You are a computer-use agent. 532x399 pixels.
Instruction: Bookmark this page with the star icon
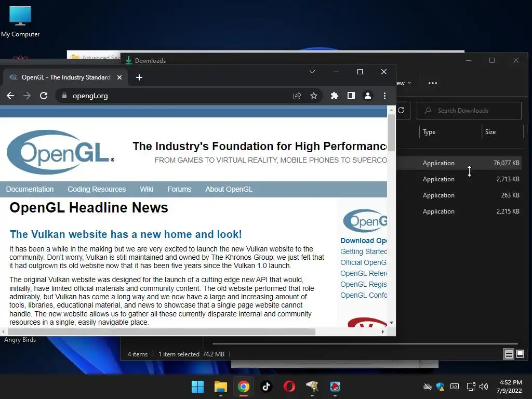[314, 96]
